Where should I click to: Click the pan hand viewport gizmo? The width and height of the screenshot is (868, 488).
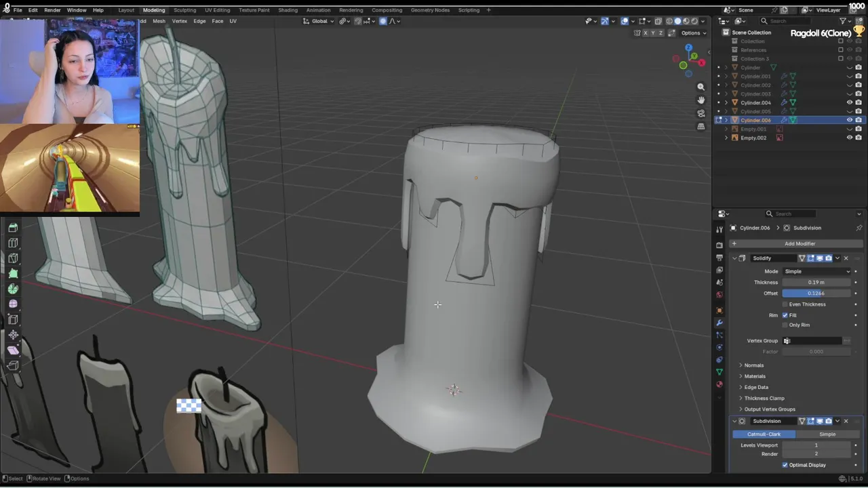(701, 100)
